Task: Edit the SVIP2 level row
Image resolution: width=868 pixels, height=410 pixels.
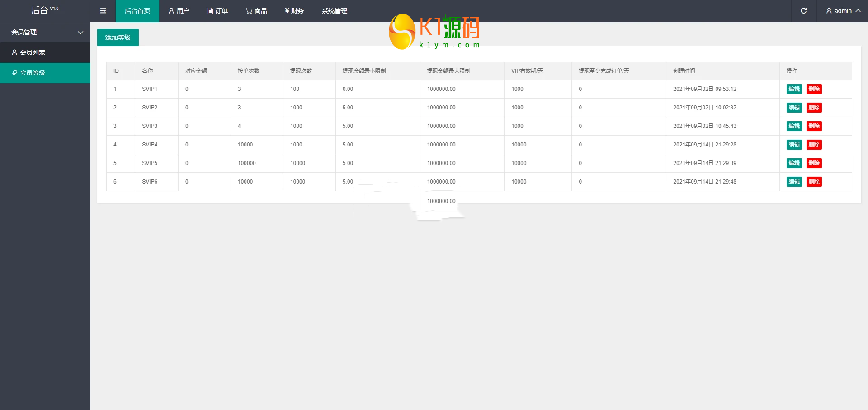Action: click(794, 108)
